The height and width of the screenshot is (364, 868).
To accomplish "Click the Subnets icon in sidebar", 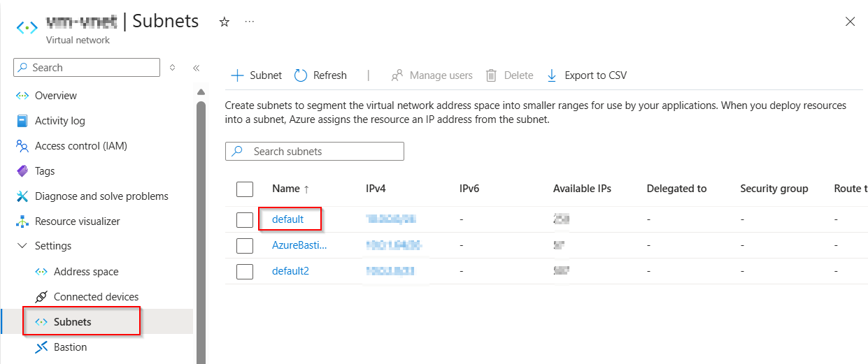I will pyautogui.click(x=41, y=322).
